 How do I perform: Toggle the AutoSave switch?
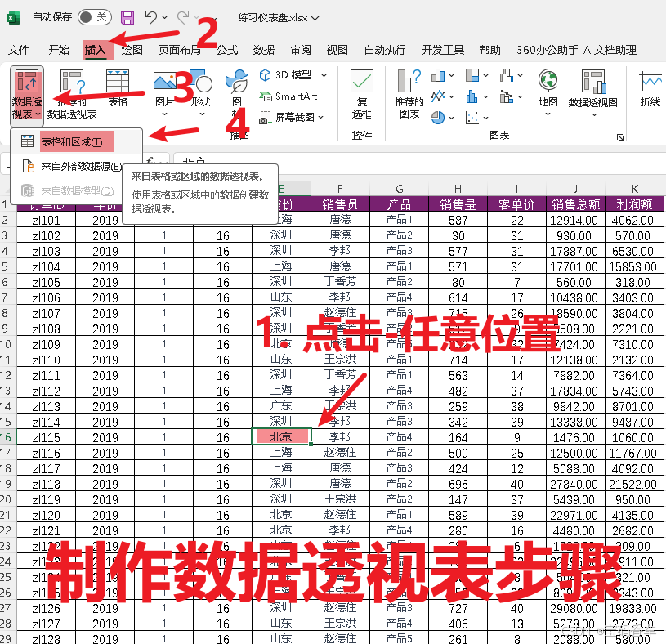pos(94,17)
